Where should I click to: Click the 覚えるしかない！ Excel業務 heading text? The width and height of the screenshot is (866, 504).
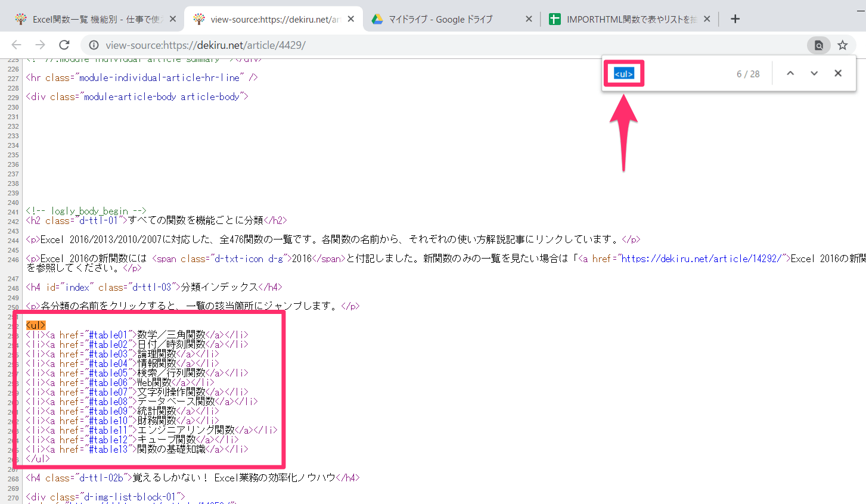tap(234, 478)
